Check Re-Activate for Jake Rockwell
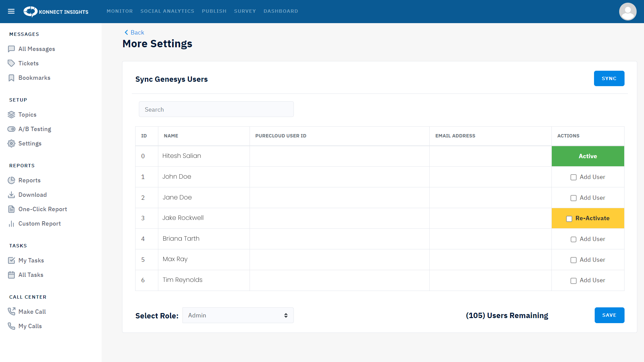The image size is (644, 362). [x=569, y=219]
